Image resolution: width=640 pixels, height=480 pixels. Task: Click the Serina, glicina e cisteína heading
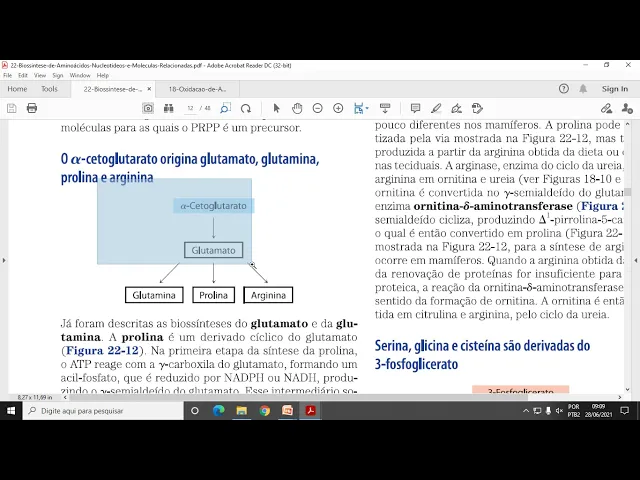482,355
